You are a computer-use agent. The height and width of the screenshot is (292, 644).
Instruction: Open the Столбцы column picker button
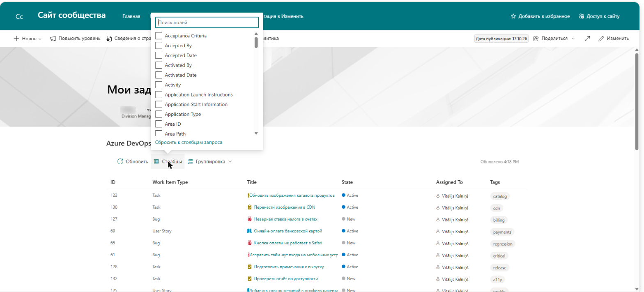click(168, 161)
